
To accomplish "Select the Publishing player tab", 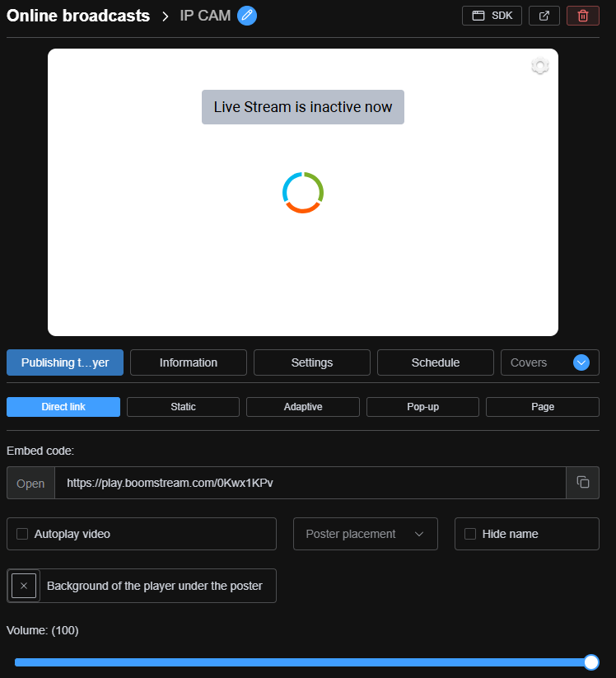I will click(65, 362).
